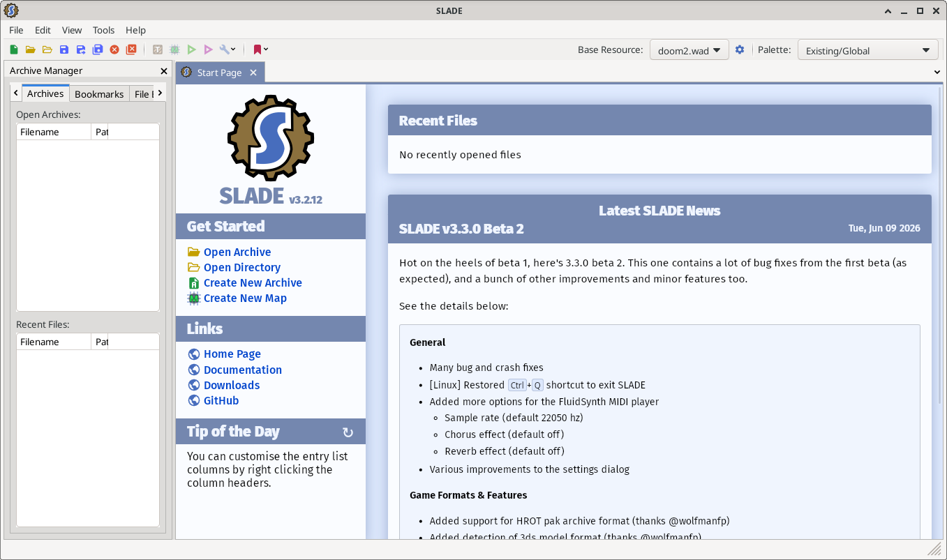The height and width of the screenshot is (560, 947).
Task: Click the Open Archive toolbar folder icon
Action: (x=31, y=50)
